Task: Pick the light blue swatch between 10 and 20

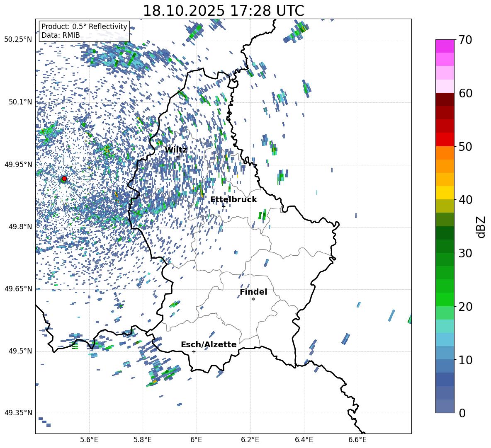Action: click(x=445, y=339)
